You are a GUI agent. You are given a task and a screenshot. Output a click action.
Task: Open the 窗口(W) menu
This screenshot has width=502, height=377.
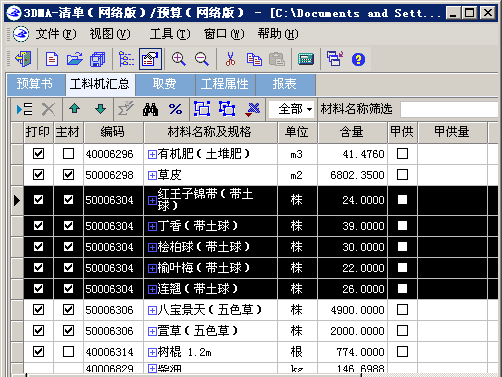(x=224, y=34)
